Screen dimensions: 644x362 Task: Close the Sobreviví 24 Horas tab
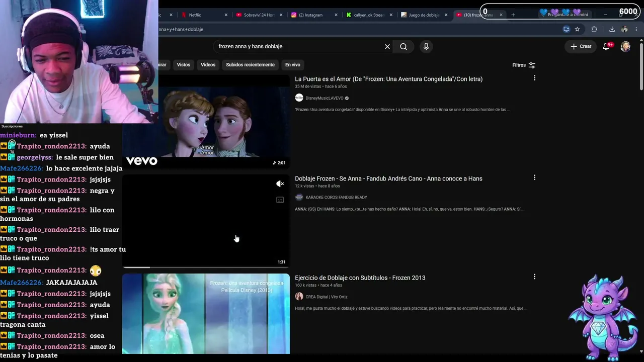tap(281, 15)
